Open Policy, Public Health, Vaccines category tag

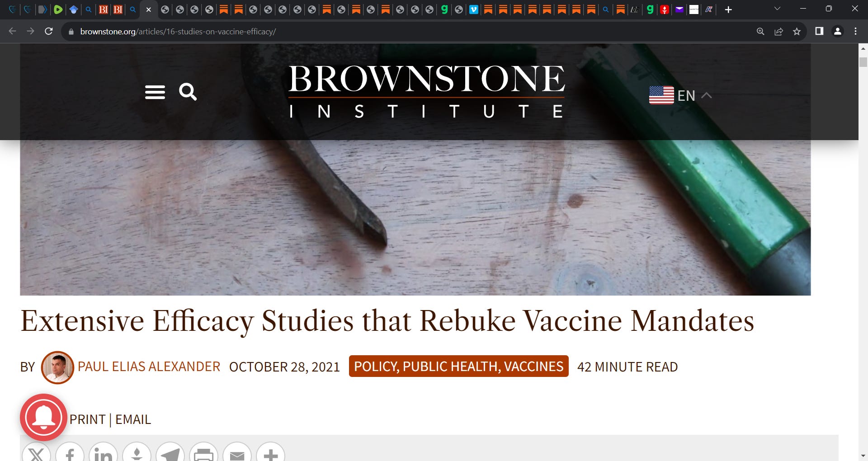[x=458, y=366]
